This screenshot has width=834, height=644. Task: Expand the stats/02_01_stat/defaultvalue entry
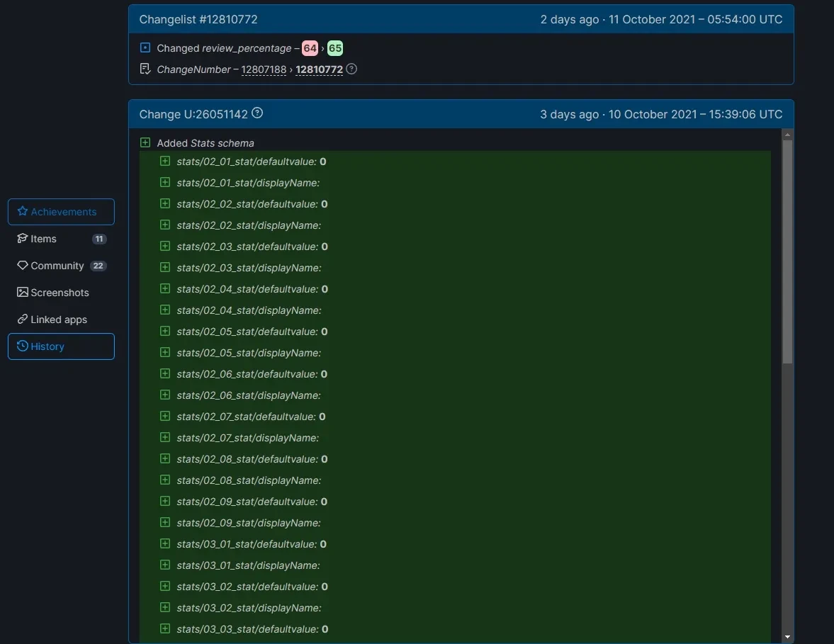[x=165, y=162]
